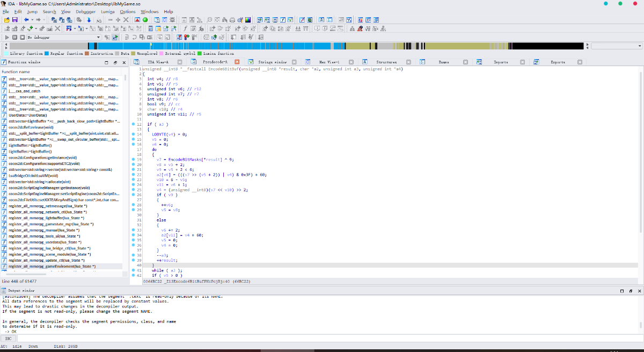Viewport: 644px width, 352px height.
Task: Open the Options menu
Action: click(x=128, y=11)
